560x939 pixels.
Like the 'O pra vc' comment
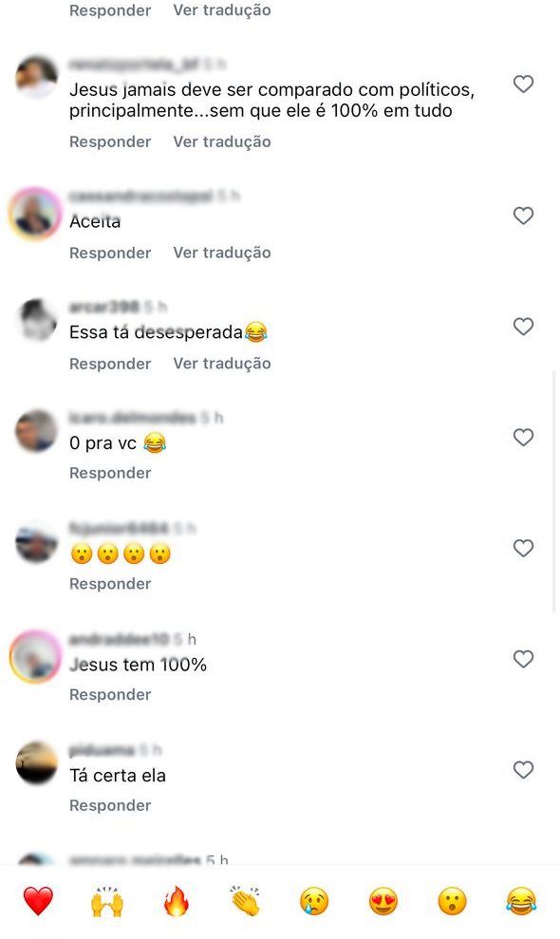coord(524,437)
